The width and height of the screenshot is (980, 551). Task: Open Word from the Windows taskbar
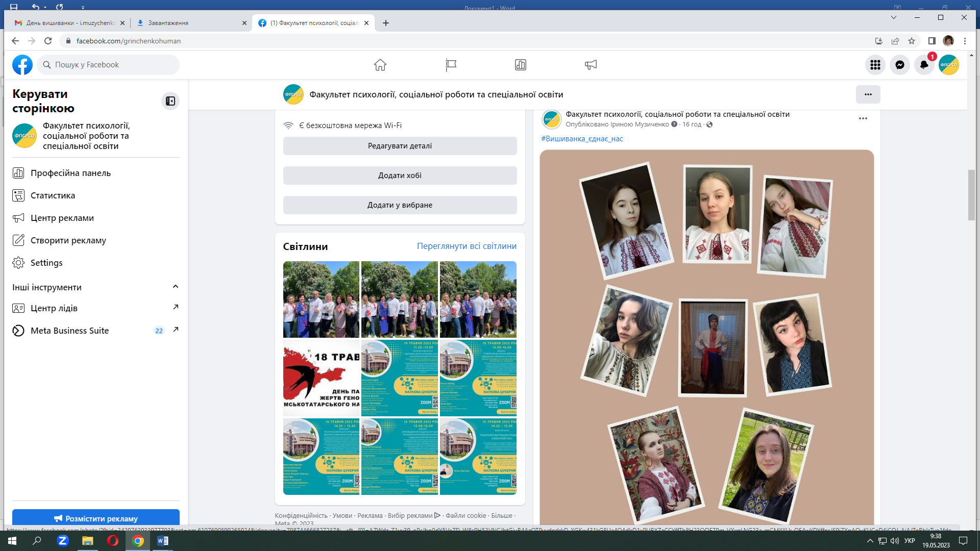162,541
